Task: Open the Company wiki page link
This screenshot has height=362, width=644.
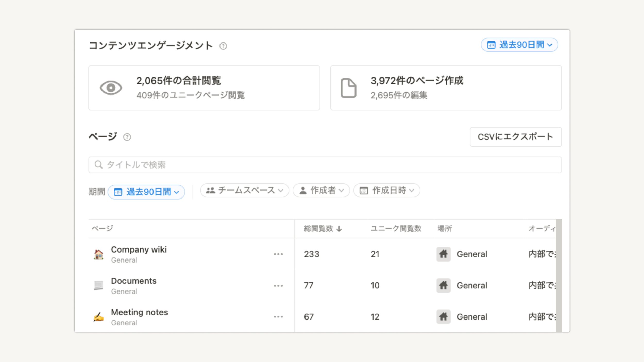Action: coord(139,249)
